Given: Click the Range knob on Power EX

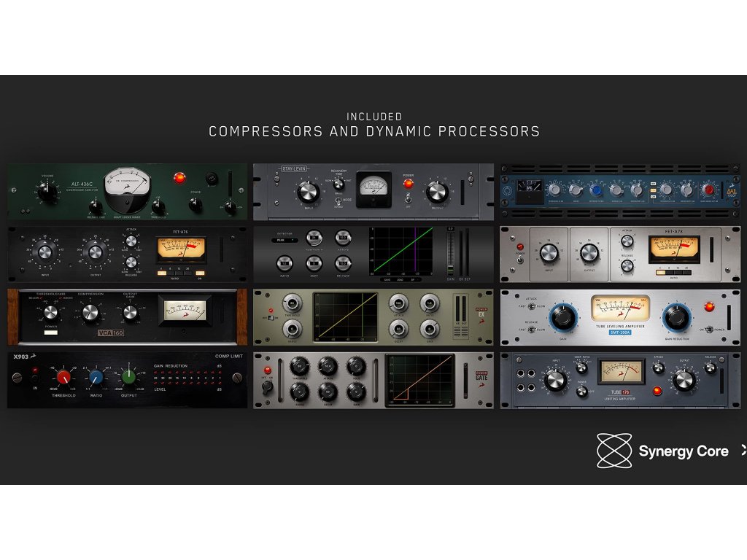Looking at the screenshot, I should pyautogui.click(x=292, y=329).
